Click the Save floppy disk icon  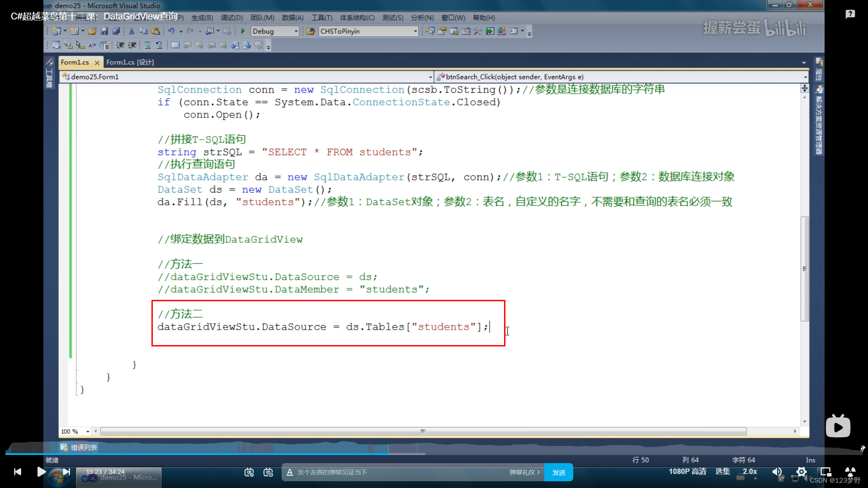(x=104, y=31)
